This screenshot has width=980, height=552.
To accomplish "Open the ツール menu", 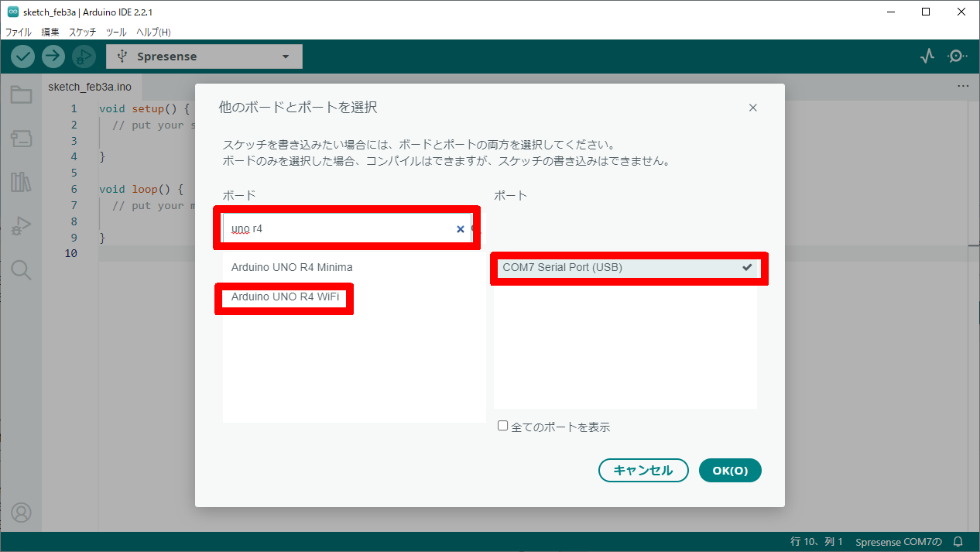I will [116, 33].
